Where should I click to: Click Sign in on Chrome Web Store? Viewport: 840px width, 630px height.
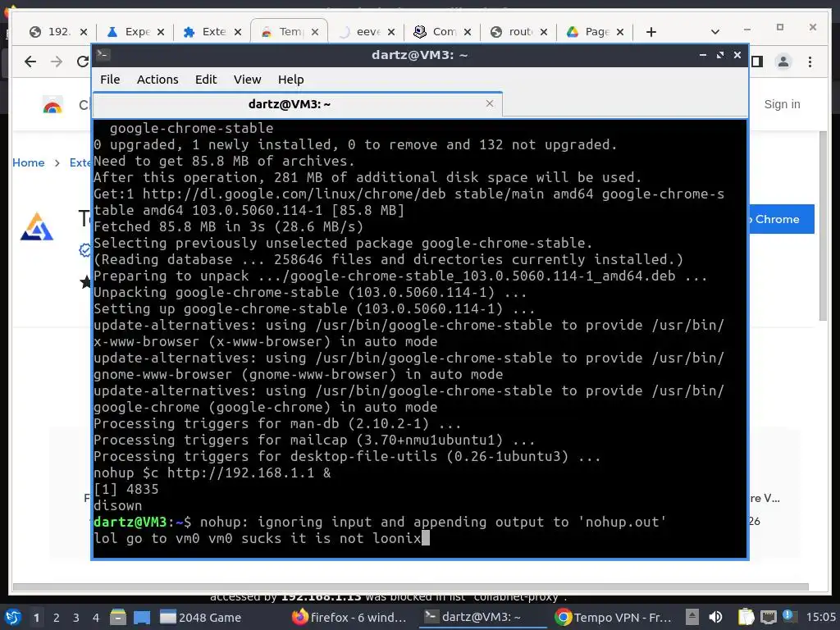(x=782, y=104)
